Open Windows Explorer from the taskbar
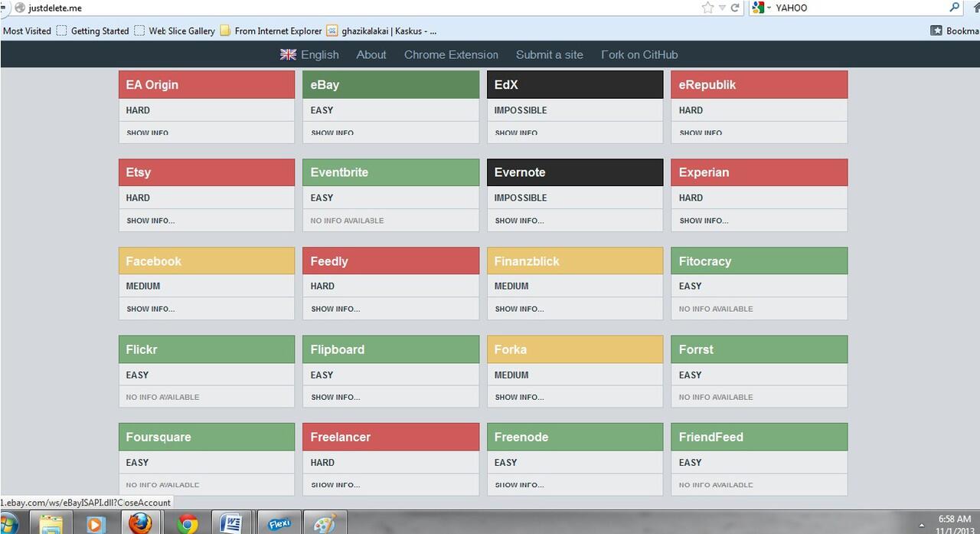980x534 pixels. click(x=51, y=524)
